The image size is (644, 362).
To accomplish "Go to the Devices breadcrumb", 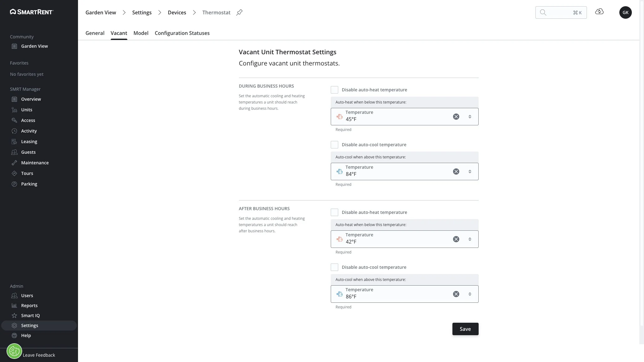I will coord(177,12).
